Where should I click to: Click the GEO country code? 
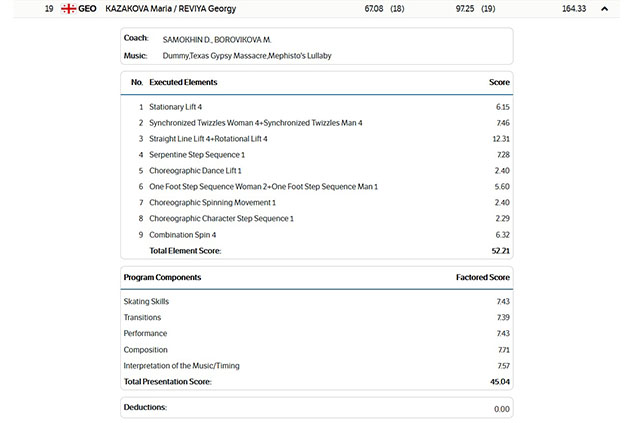coord(87,9)
